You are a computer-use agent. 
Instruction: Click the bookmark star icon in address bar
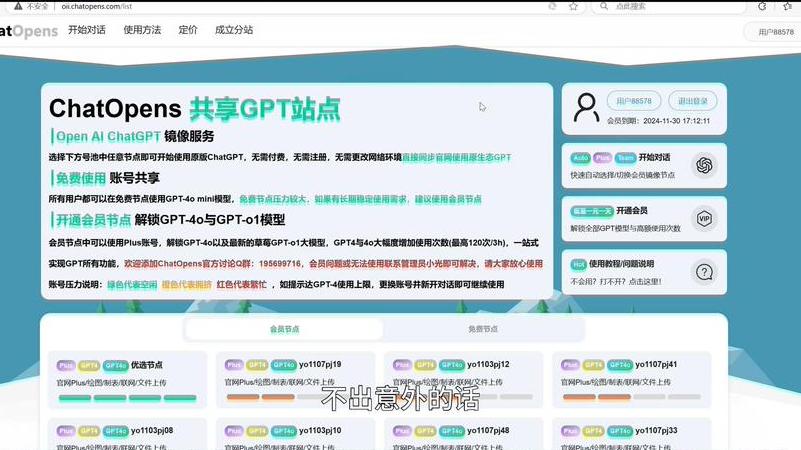tap(573, 6)
